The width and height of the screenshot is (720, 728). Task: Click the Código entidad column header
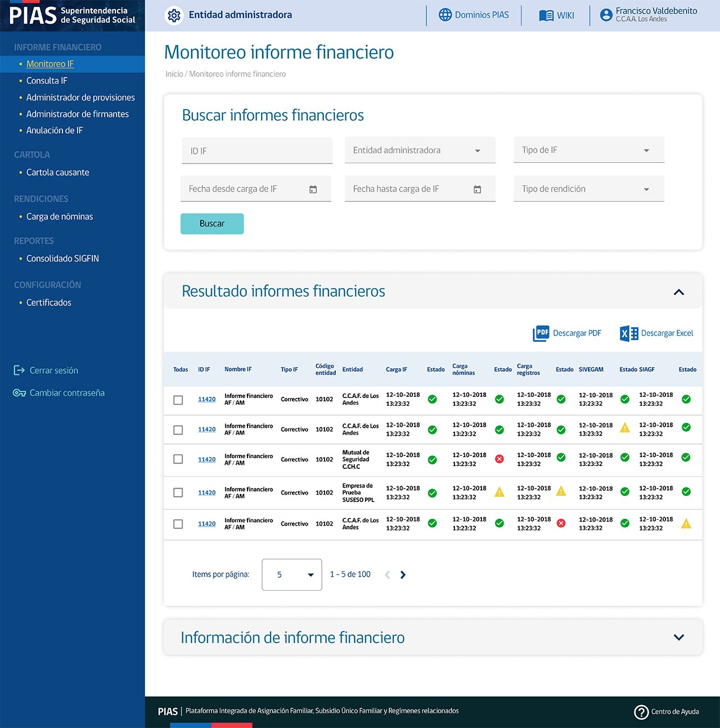326,369
